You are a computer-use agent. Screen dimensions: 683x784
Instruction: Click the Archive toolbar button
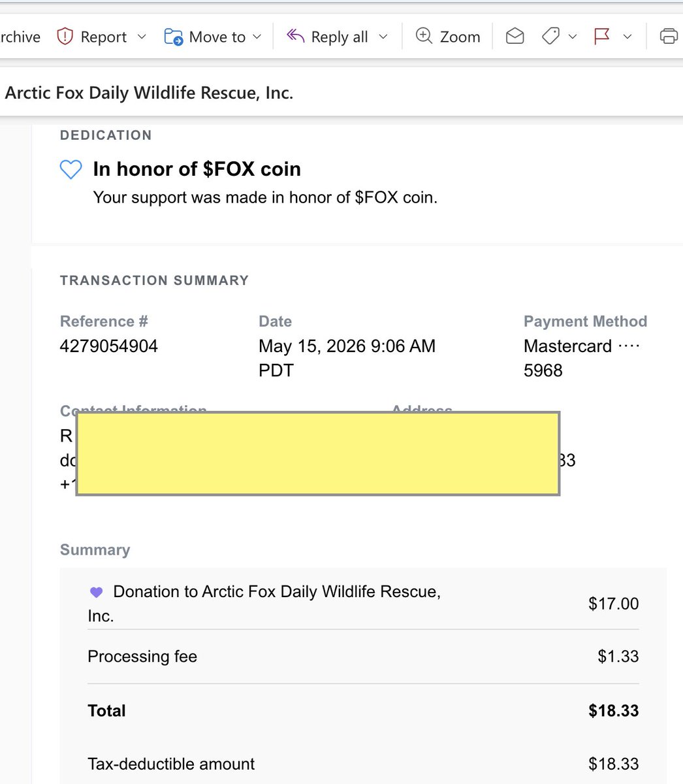(x=20, y=37)
